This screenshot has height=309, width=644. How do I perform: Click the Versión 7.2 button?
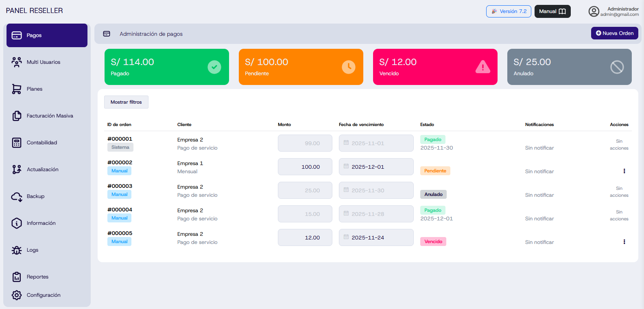click(x=509, y=11)
